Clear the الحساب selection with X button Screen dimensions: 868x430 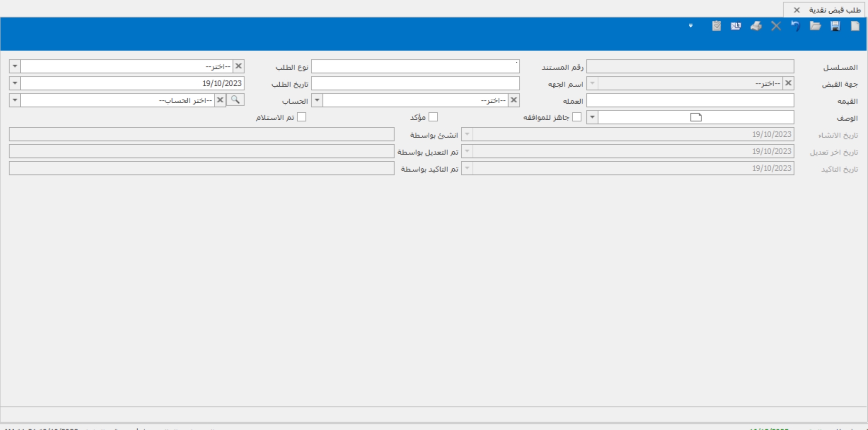click(220, 100)
